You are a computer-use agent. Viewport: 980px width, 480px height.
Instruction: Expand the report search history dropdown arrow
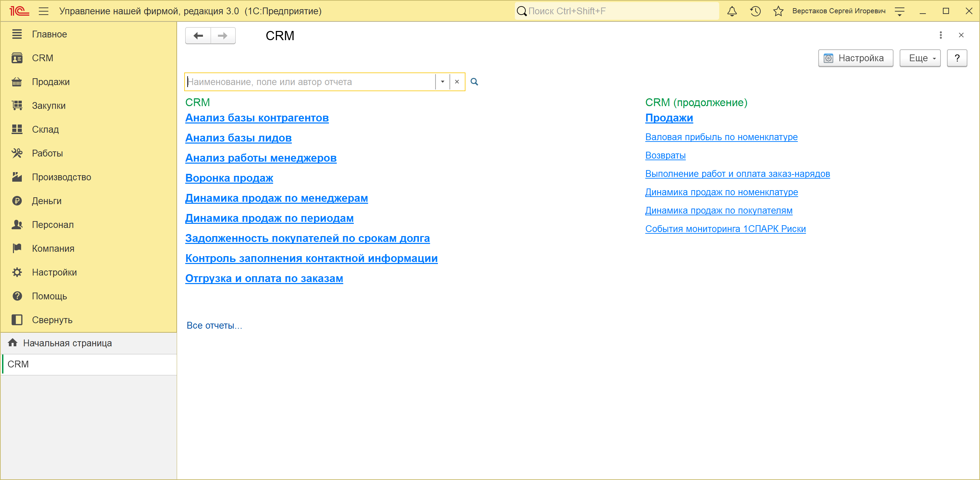click(442, 82)
